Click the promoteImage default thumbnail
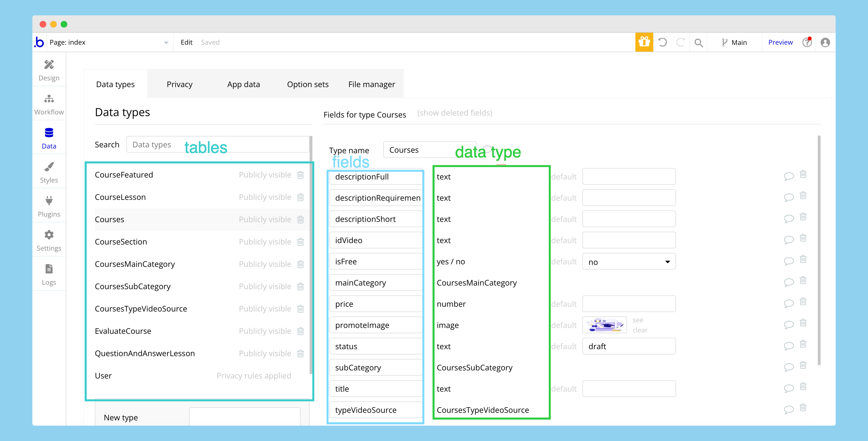The height and width of the screenshot is (441, 868). 604,325
